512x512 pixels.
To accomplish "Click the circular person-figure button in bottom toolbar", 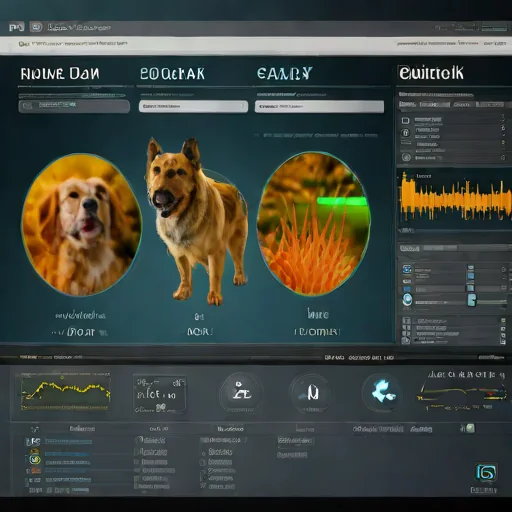I will 240,393.
